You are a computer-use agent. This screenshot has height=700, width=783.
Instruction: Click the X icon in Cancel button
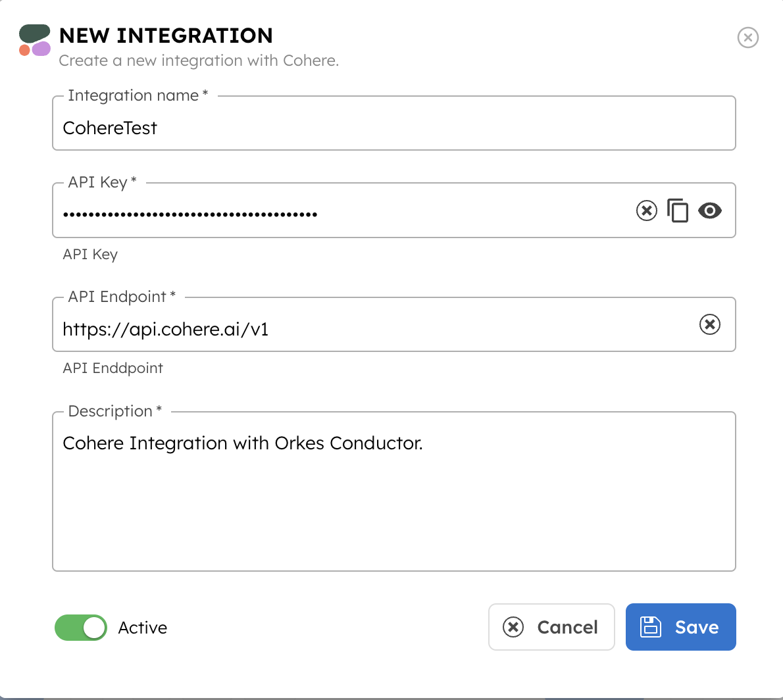(x=513, y=627)
